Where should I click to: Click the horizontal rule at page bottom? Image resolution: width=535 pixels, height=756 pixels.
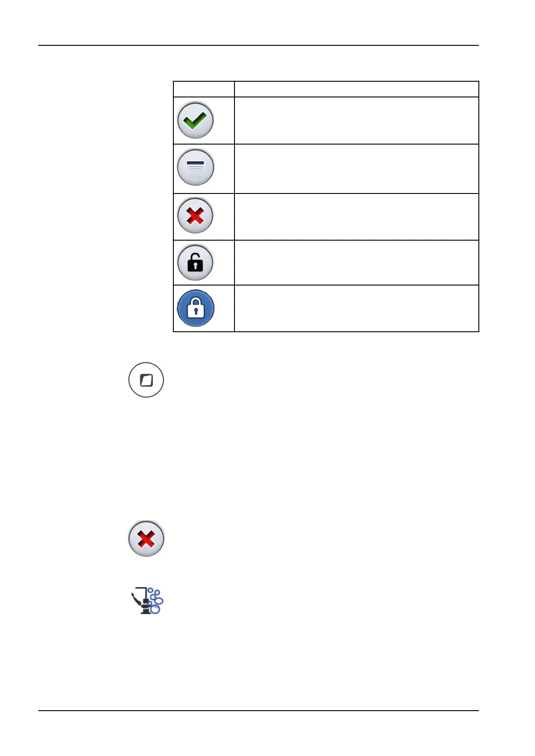click(x=258, y=711)
